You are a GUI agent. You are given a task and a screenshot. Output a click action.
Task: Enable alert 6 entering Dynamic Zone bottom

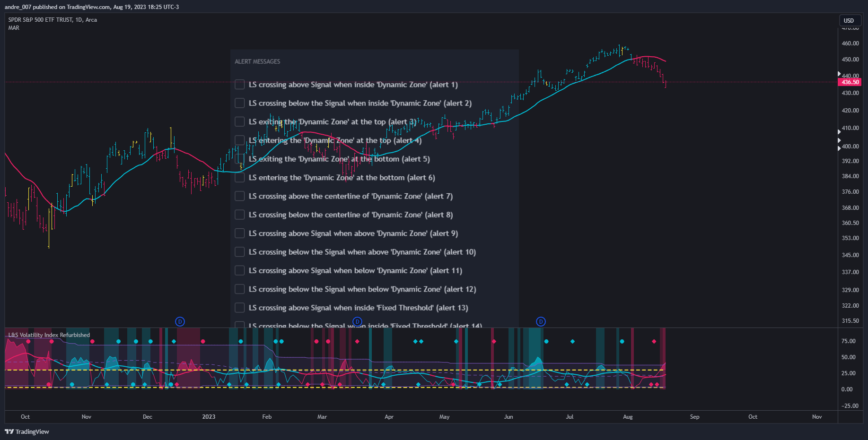240,178
